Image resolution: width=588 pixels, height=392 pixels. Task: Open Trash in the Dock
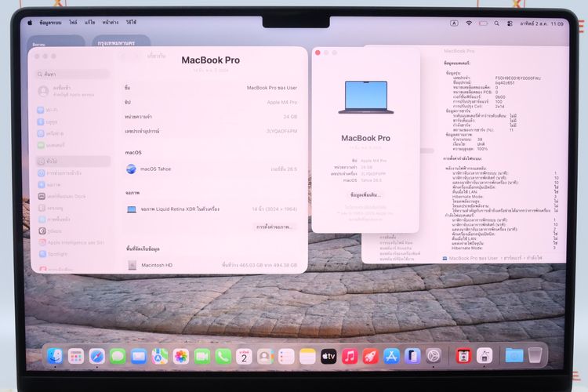pyautogui.click(x=535, y=355)
